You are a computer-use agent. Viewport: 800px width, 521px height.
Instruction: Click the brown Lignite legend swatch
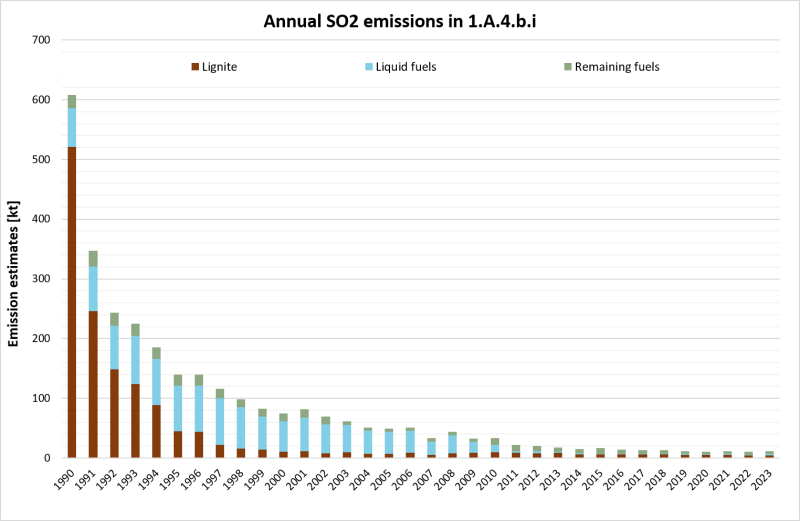click(x=195, y=67)
